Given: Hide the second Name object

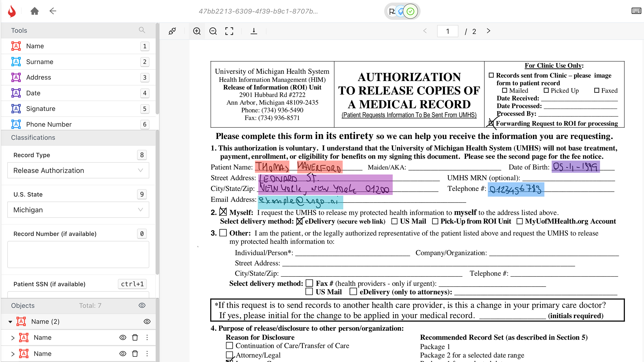Looking at the screenshot, I should [x=123, y=354].
